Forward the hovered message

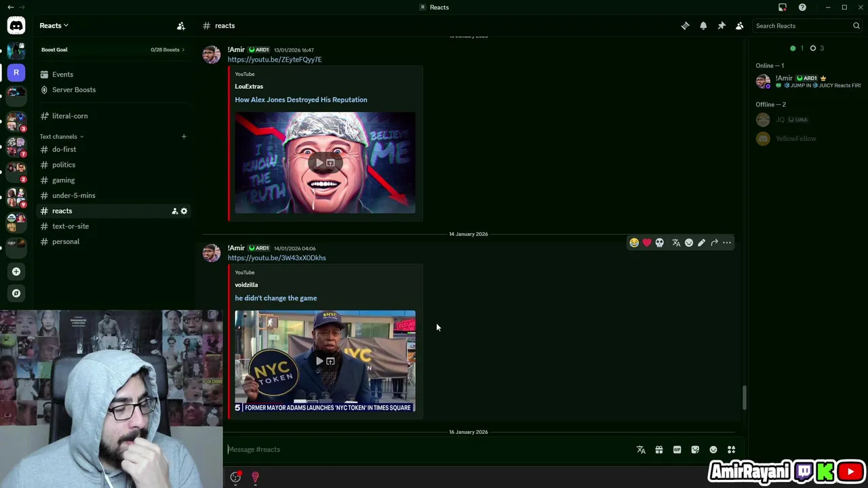point(714,243)
